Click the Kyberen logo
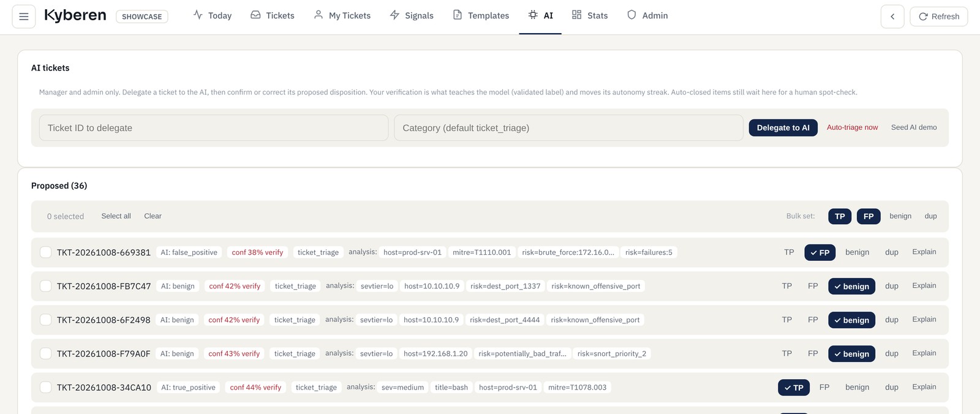 point(75,15)
